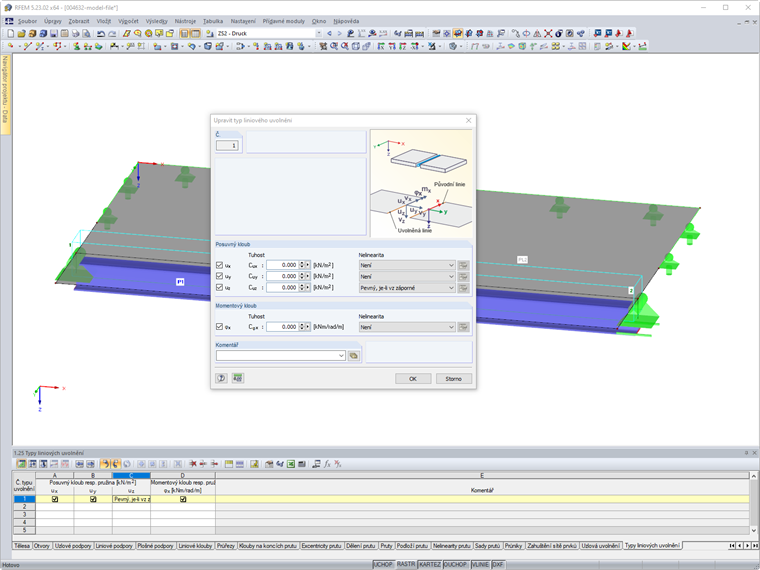Toggle the KARTEZ status bar button
This screenshot has height=570, width=760.
[x=429, y=565]
